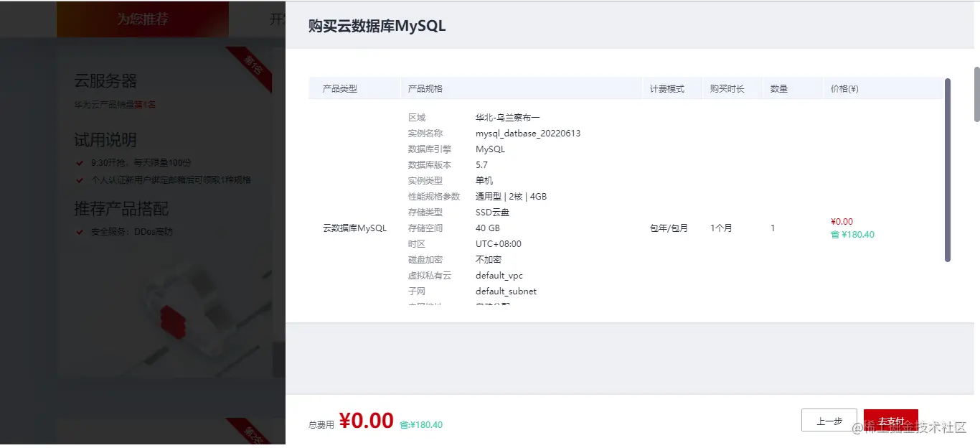Click the 产品规格 column header
Image resolution: width=980 pixels, height=448 pixels.
tap(425, 89)
